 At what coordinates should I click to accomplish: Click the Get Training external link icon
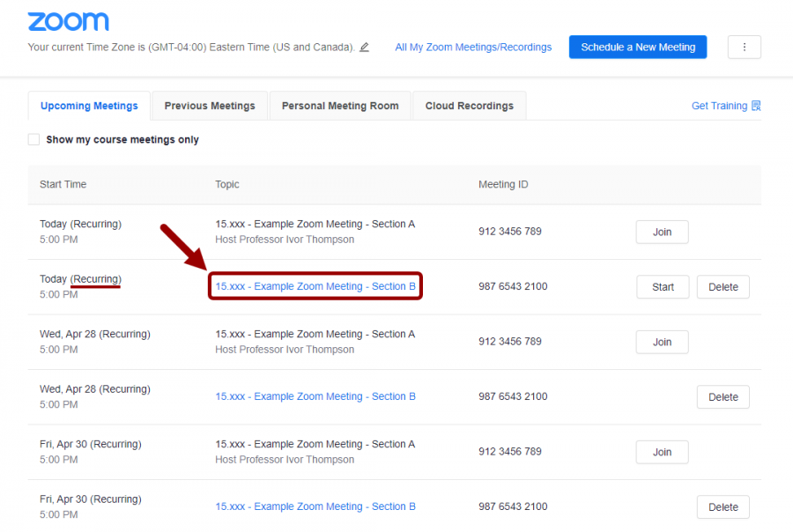click(x=756, y=105)
